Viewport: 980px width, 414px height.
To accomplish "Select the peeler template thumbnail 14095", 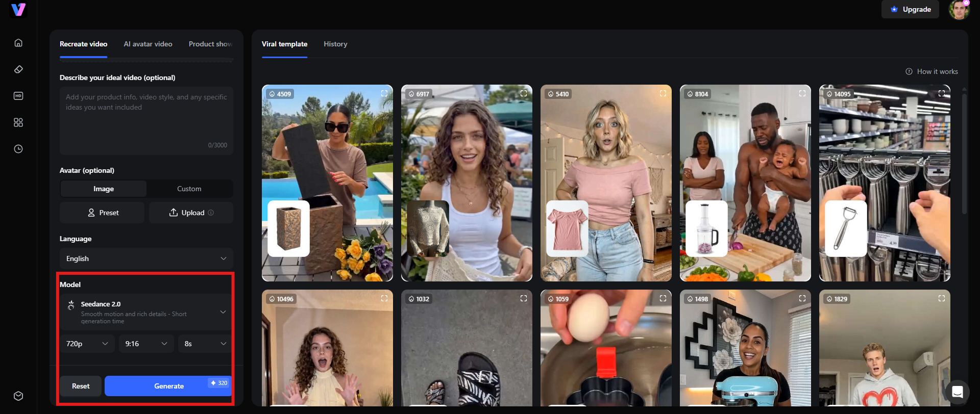I will 885,183.
